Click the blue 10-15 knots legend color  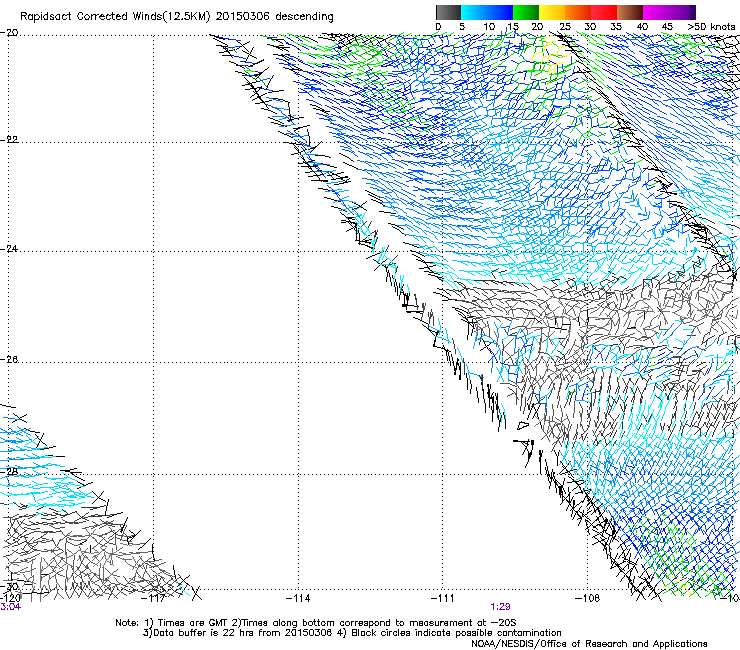(x=500, y=12)
